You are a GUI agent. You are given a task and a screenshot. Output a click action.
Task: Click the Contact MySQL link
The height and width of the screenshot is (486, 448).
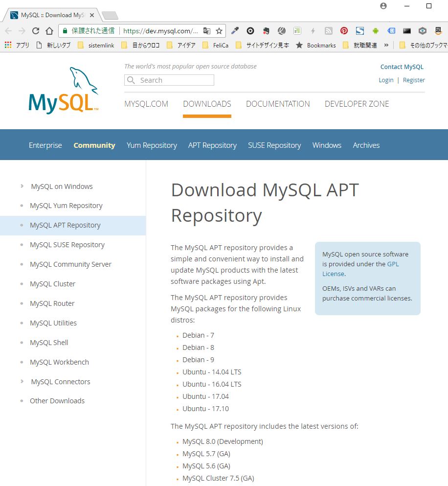tap(402, 67)
